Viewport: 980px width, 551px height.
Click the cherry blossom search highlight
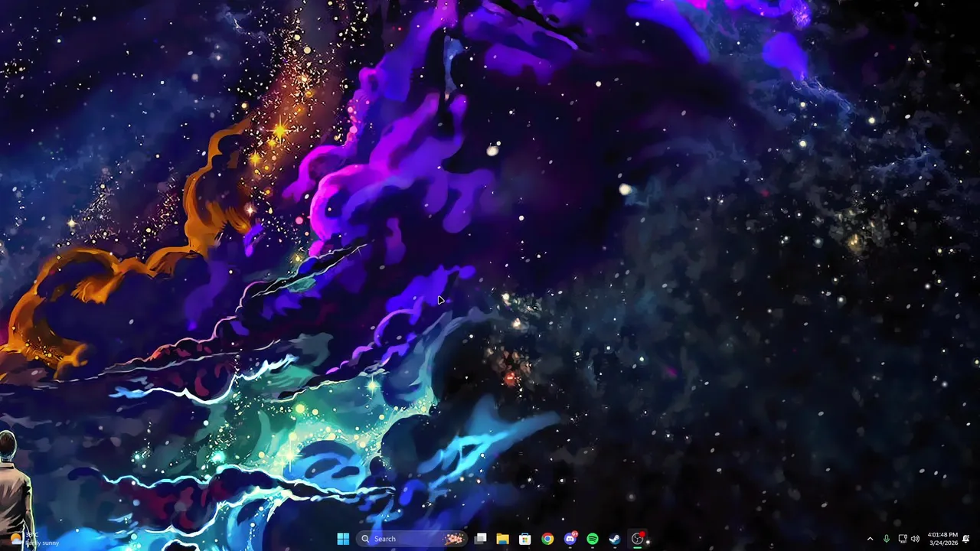454,539
